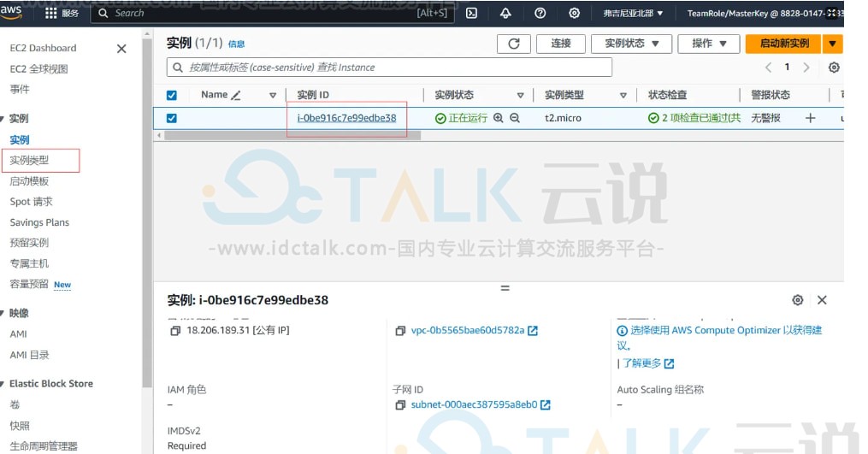Edit the Name column pencil icon
Viewport: 868px width, 454px height.
tap(236, 95)
